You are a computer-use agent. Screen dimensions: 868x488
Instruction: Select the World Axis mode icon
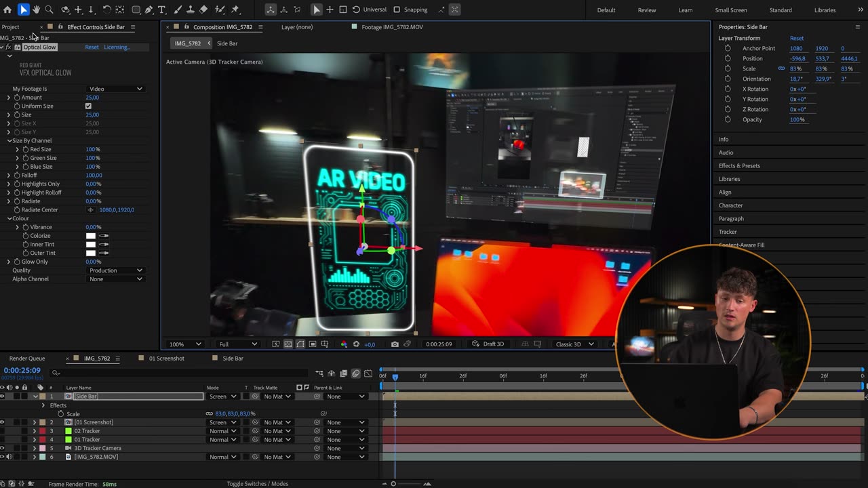[283, 9]
